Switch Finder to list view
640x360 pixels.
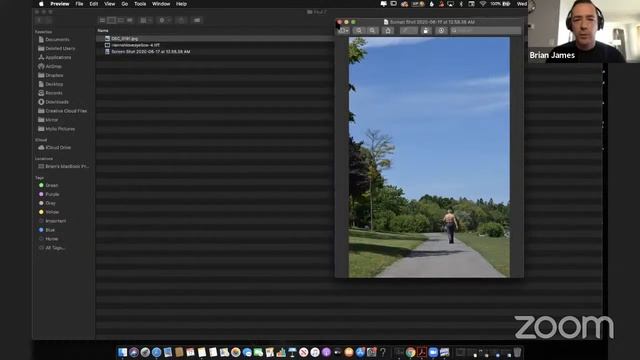click(111, 20)
